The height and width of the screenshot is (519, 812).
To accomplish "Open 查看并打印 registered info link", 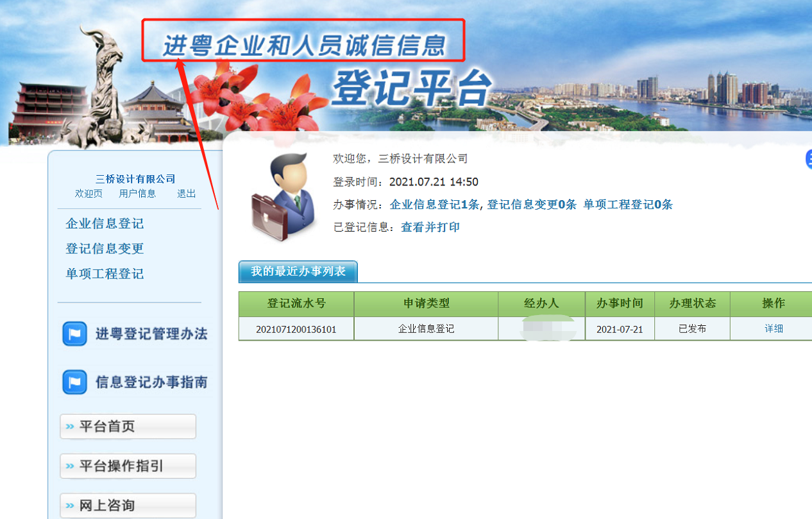I will tap(430, 227).
